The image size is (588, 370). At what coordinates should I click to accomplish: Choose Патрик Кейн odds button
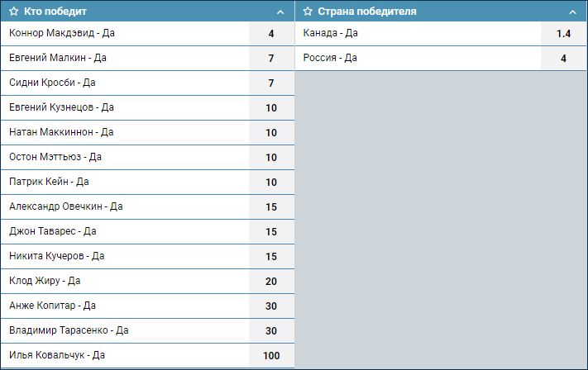click(271, 182)
